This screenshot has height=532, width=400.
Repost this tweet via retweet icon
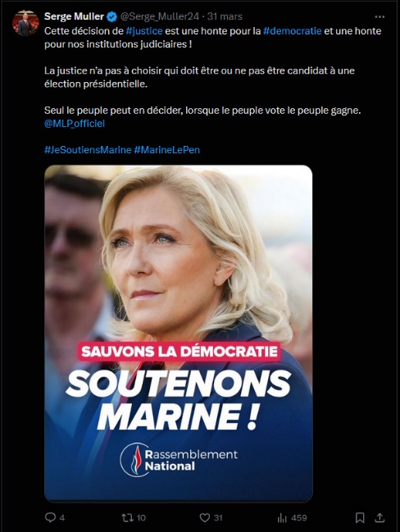(128, 517)
